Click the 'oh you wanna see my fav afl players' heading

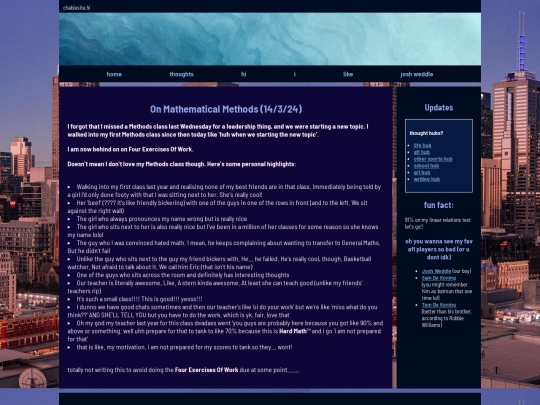pos(439,249)
